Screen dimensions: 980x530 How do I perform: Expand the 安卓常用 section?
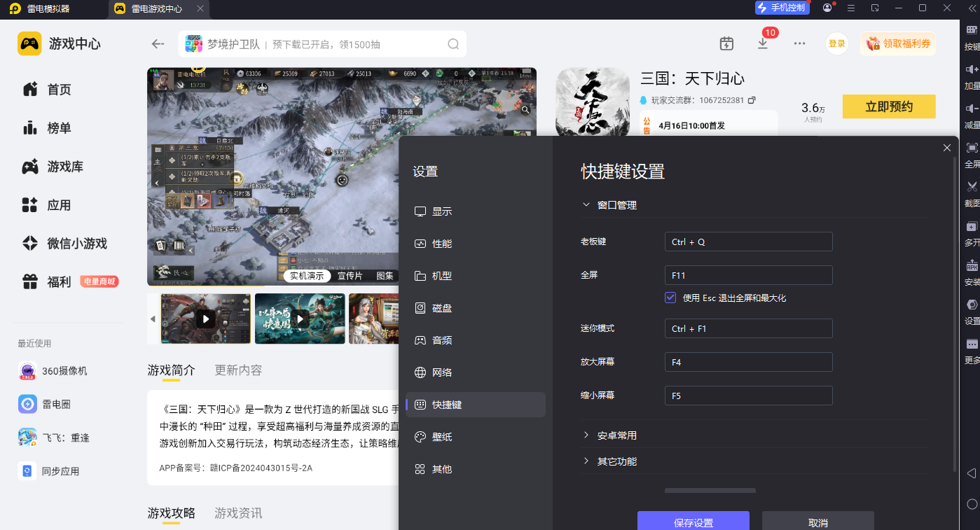pos(586,435)
